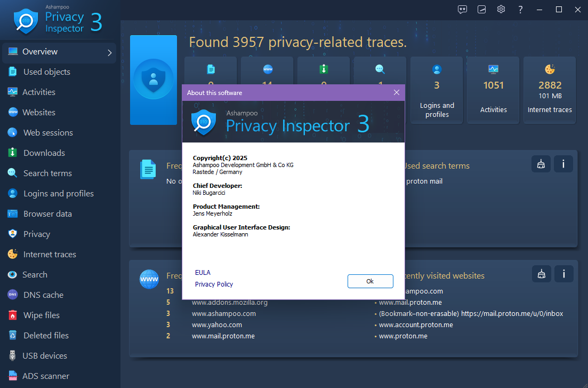Open Downloads menu label
The height and width of the screenshot is (388, 588).
[44, 153]
